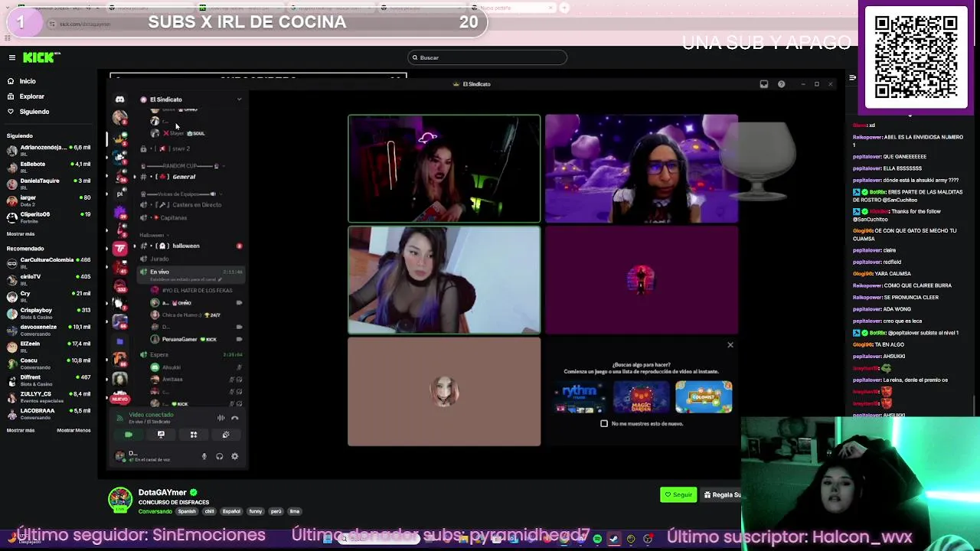Disconnect from voice with the hang-up icon
The height and width of the screenshot is (551, 980).
pos(235,418)
